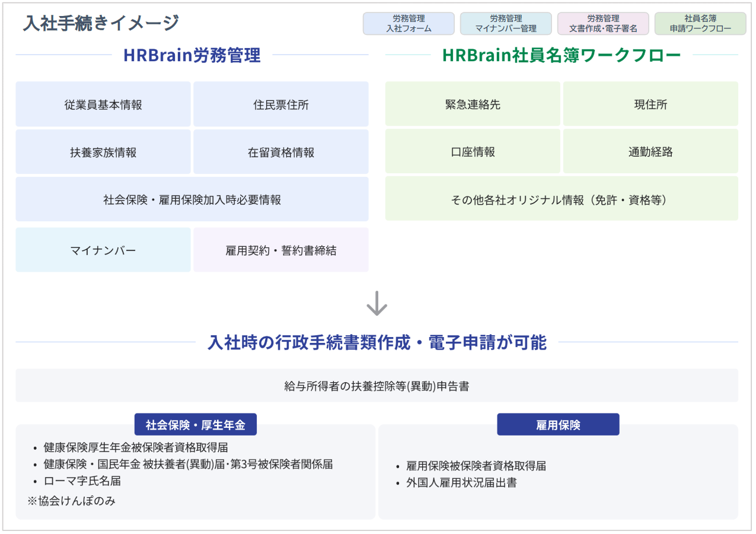Open the 扶養家族情報 tile
The height and width of the screenshot is (534, 756).
103,152
